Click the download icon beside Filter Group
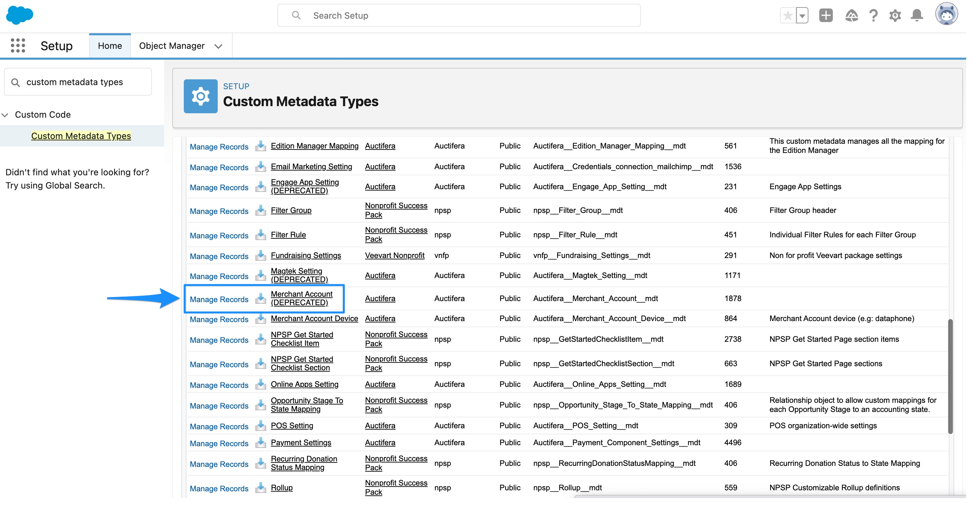The width and height of the screenshot is (980, 512). click(260, 210)
